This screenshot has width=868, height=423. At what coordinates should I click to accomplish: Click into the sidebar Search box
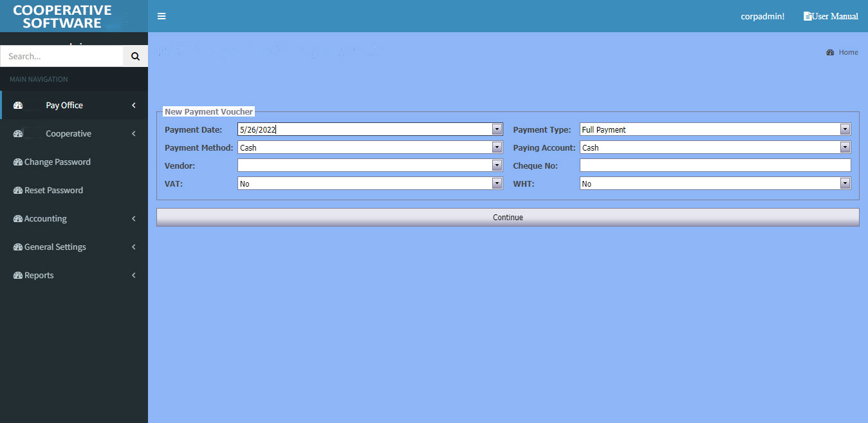tap(62, 57)
